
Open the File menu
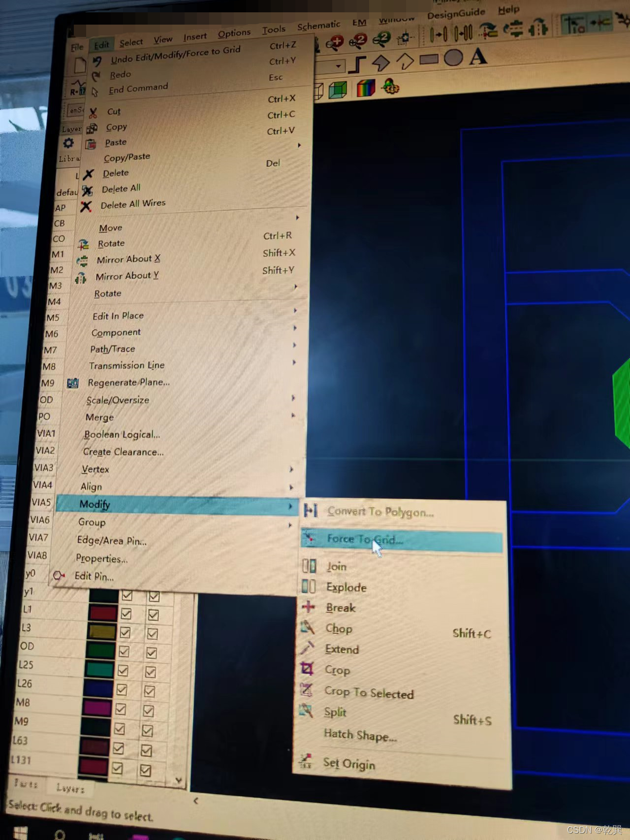(x=77, y=47)
